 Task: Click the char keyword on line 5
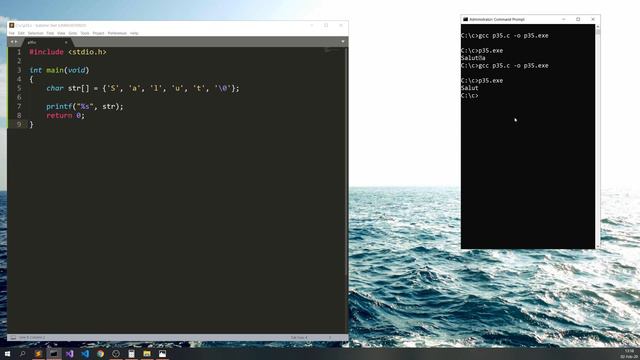click(55, 88)
